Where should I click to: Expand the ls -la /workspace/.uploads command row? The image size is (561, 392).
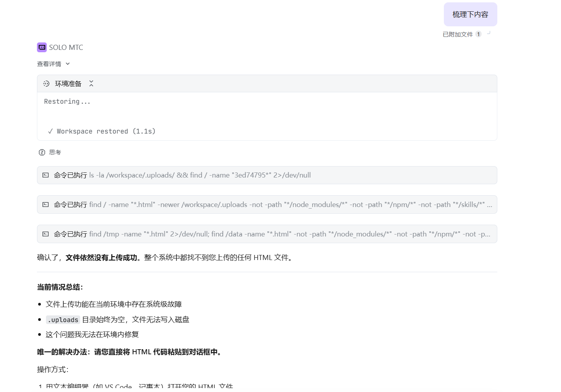267,175
